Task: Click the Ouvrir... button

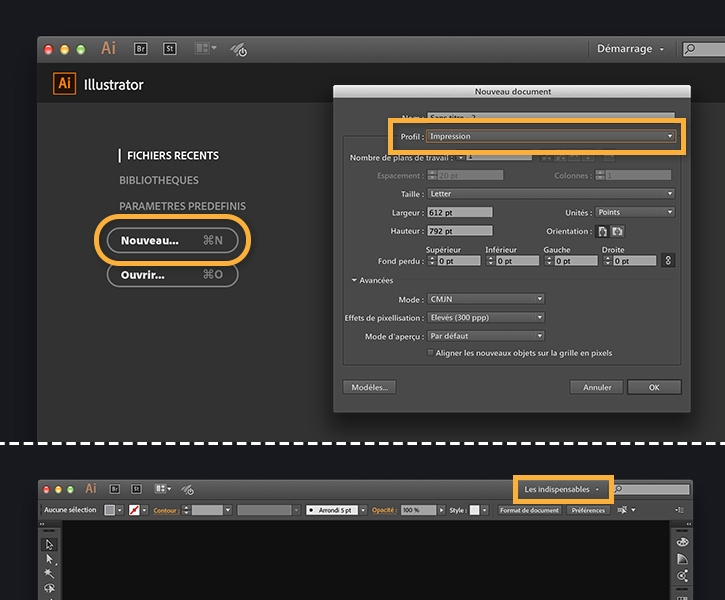Action: pyautogui.click(x=172, y=275)
